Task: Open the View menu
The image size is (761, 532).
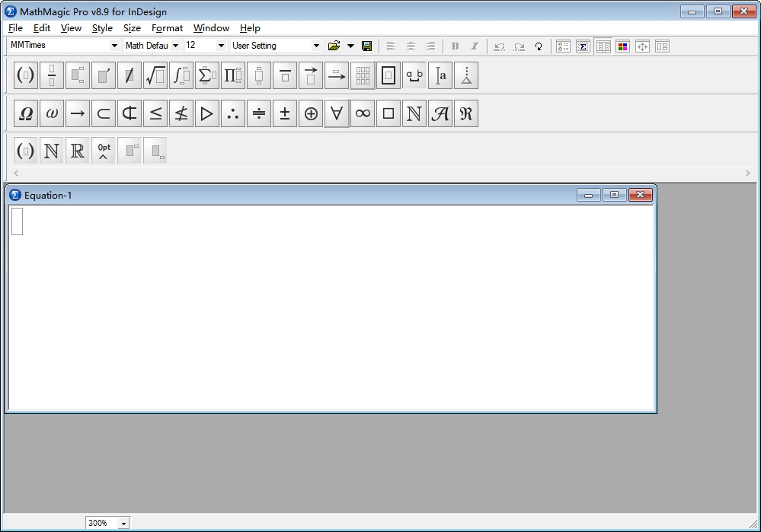Action: click(71, 28)
